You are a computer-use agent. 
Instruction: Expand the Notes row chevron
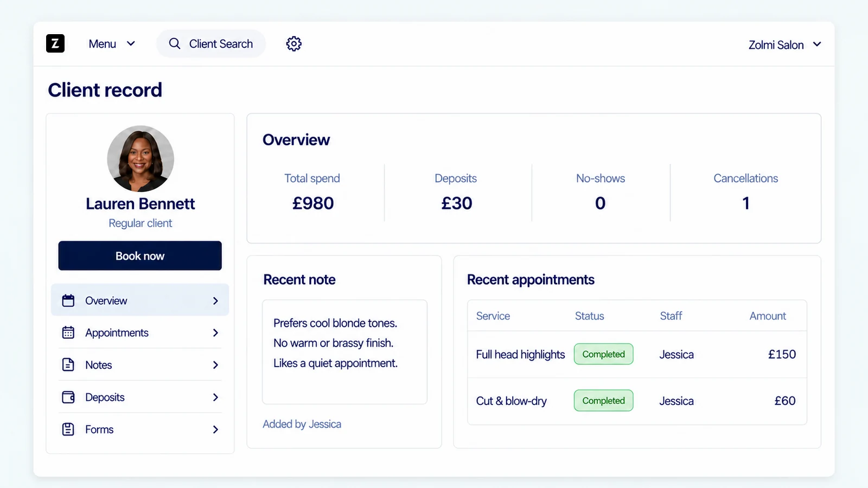pyautogui.click(x=215, y=365)
